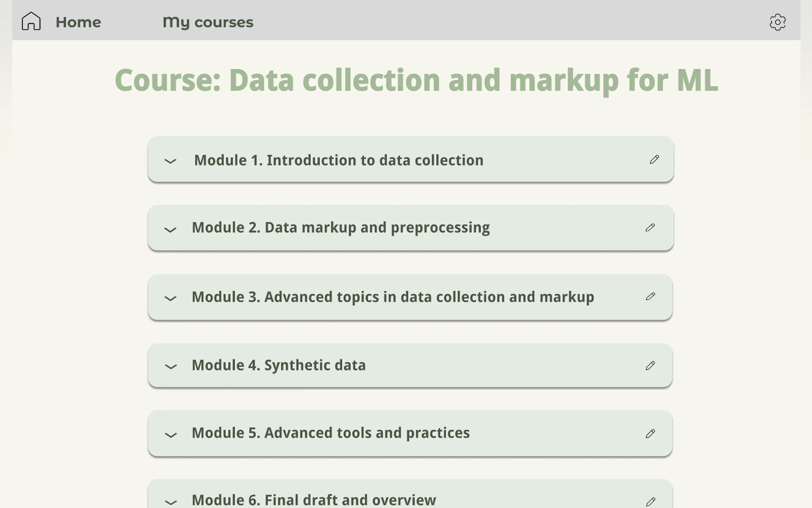The image size is (812, 508).
Task: Open the My courses menu item
Action: [x=208, y=22]
